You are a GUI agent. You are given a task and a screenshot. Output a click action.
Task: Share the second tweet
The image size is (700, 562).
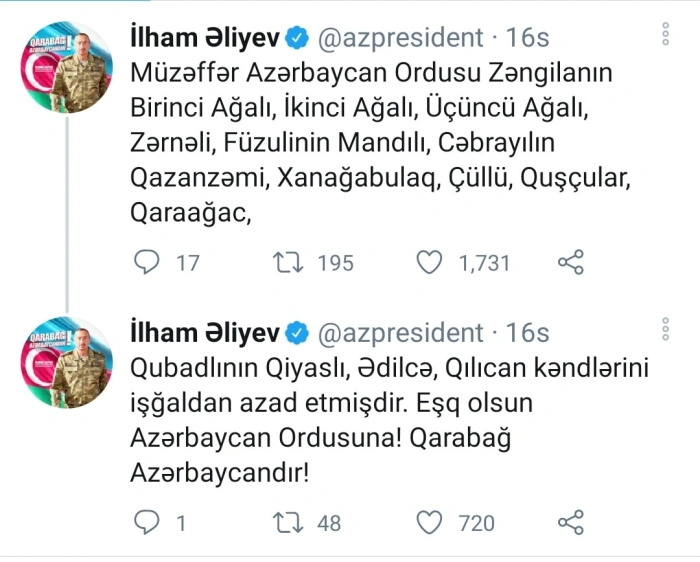570,522
